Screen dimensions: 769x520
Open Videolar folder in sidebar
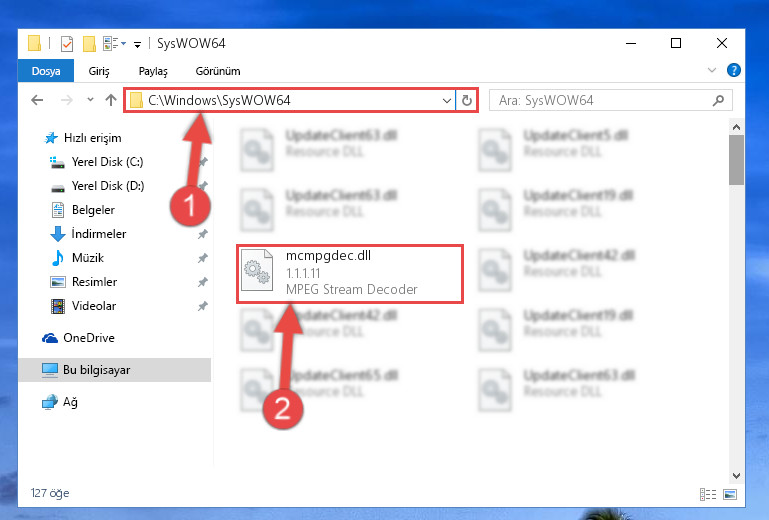point(94,306)
